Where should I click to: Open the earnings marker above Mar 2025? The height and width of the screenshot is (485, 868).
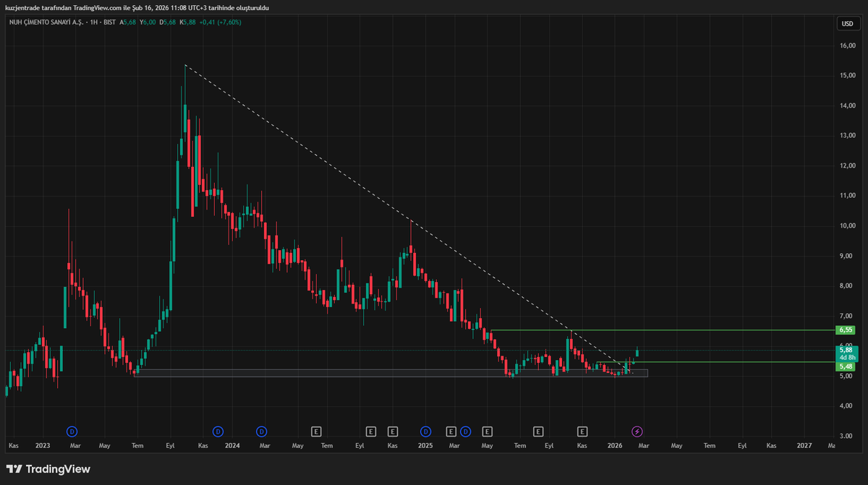point(451,432)
